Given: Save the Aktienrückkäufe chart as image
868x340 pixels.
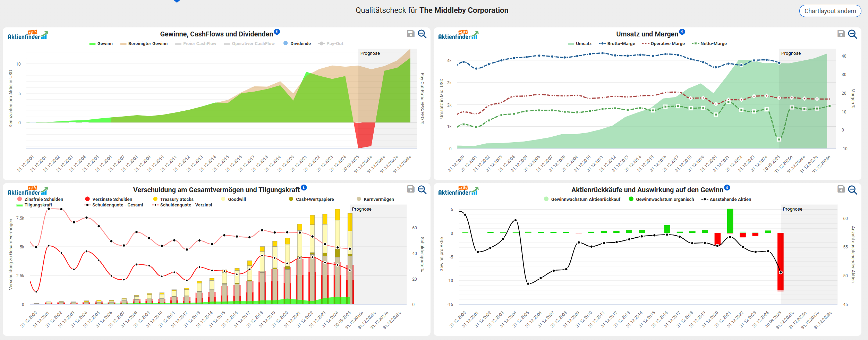Looking at the screenshot, I should [x=841, y=189].
